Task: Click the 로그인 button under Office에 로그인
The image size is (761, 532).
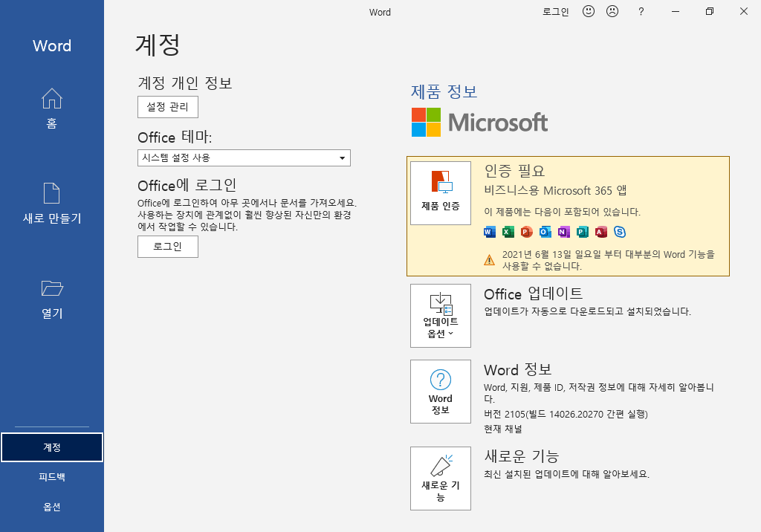Action: pos(168,247)
